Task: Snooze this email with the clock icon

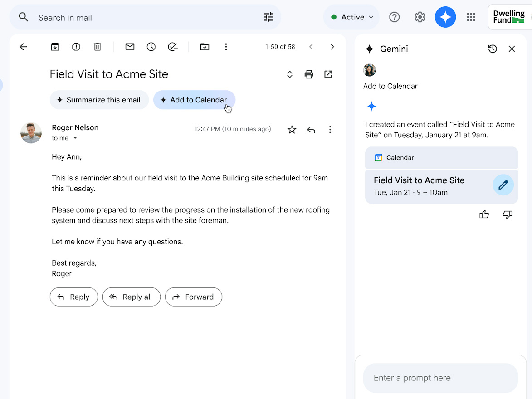Action: pyautogui.click(x=151, y=47)
